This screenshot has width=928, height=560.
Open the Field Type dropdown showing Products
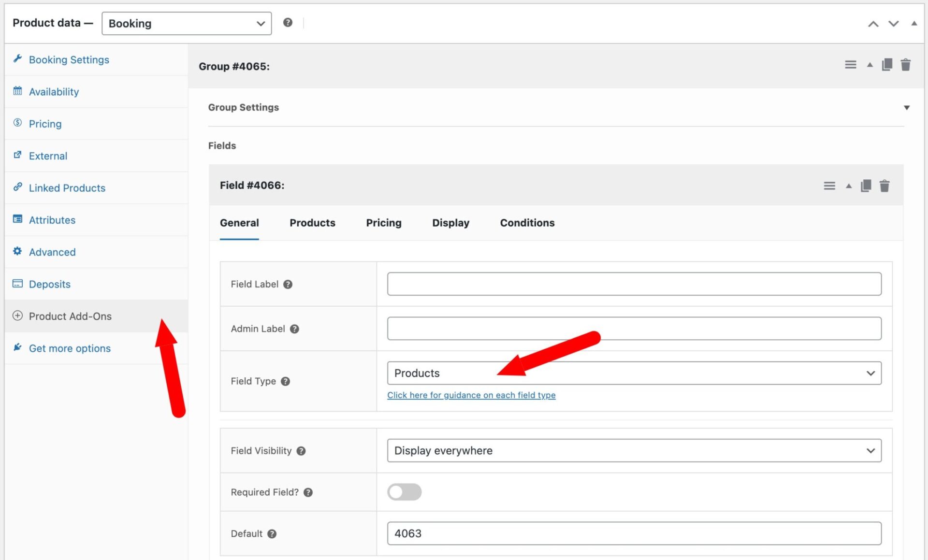[x=634, y=373]
